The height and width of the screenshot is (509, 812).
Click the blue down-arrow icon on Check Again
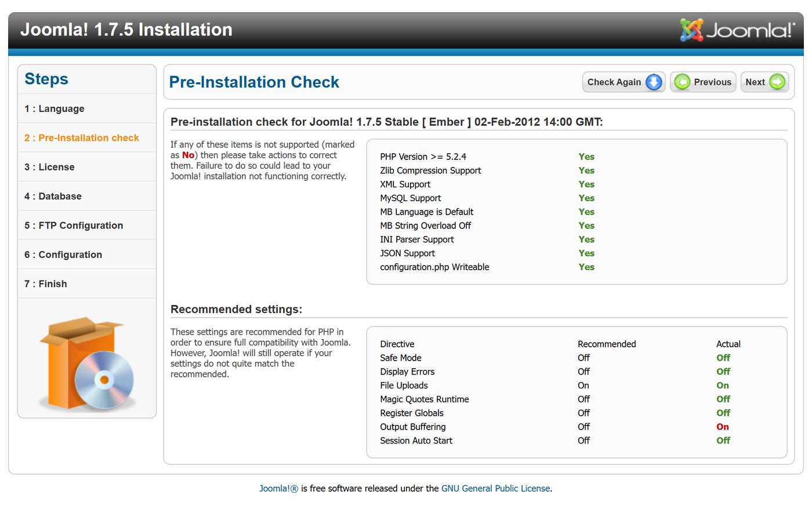[654, 82]
